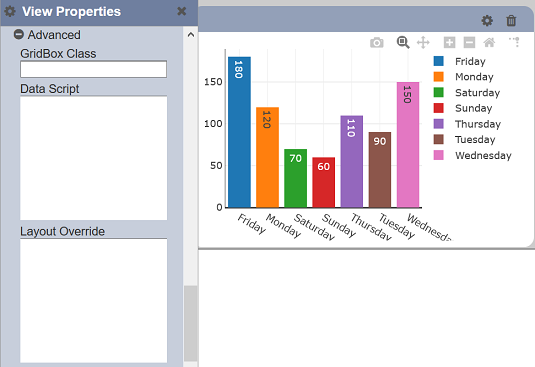The height and width of the screenshot is (367, 535).
Task: Click the orange Monday bar labeled 120
Action: tap(267, 157)
